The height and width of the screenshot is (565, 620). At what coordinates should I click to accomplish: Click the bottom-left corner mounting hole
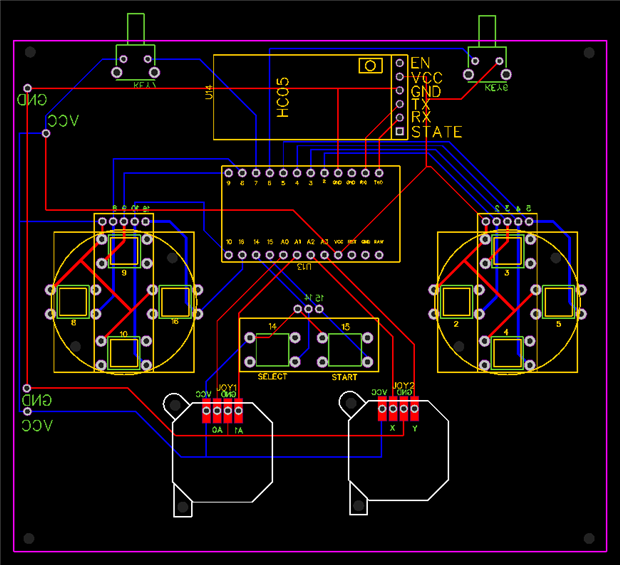tap(29, 538)
